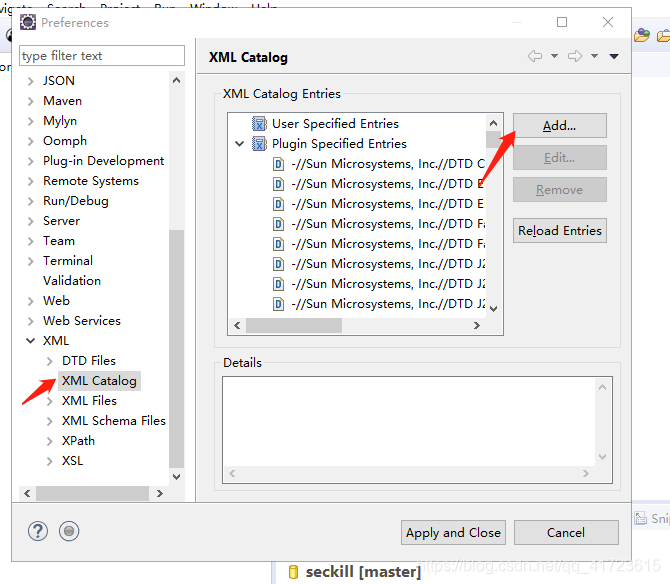Expand the DTD Files node
Image resolution: width=670 pixels, height=584 pixels.
point(50,361)
